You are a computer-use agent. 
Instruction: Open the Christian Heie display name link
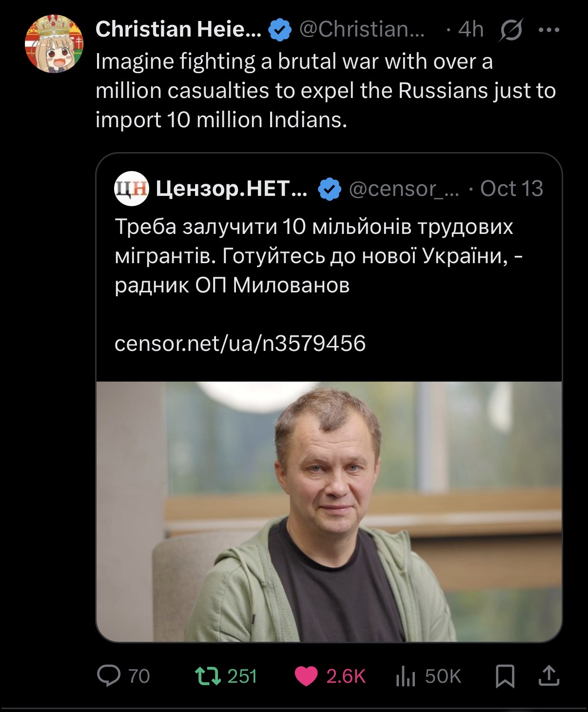click(178, 29)
